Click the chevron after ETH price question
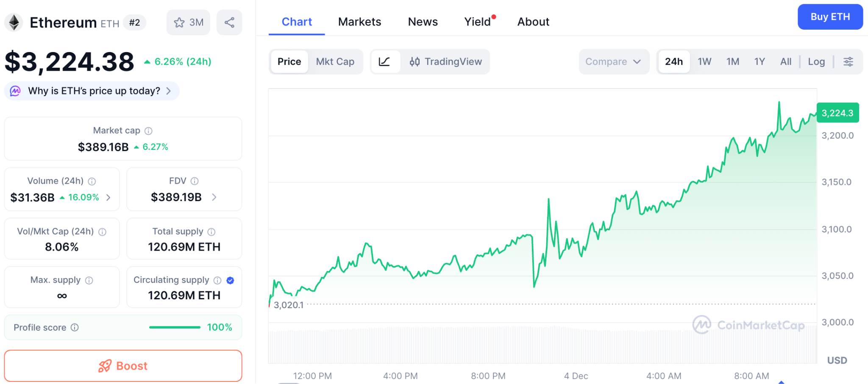Image resolution: width=868 pixels, height=384 pixels. 169,91
